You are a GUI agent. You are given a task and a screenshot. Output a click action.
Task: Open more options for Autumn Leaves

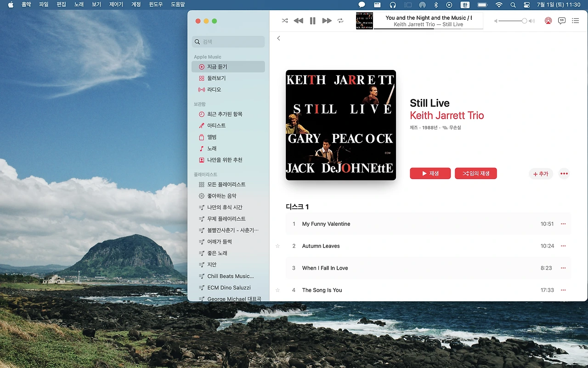(563, 246)
